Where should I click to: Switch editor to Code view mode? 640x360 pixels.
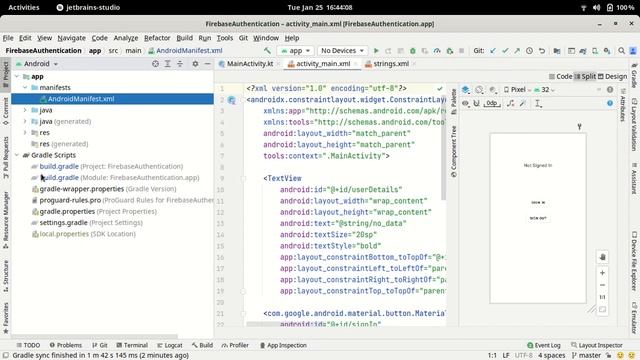[560, 76]
